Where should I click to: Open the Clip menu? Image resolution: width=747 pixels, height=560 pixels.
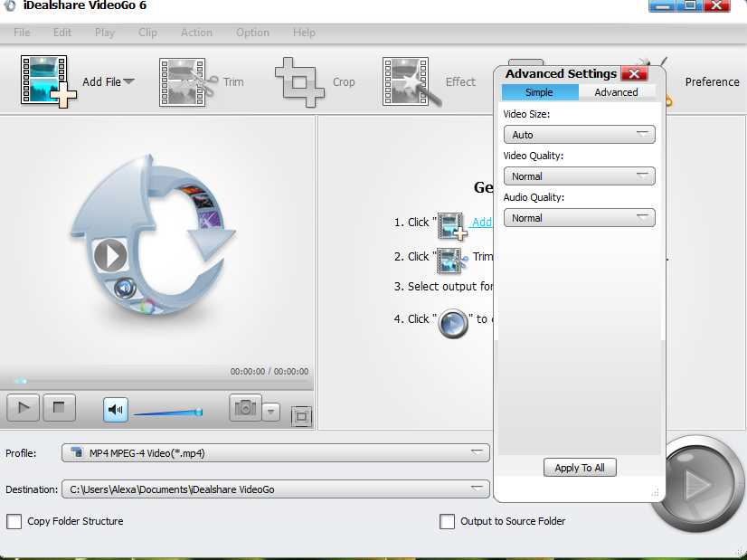point(147,33)
